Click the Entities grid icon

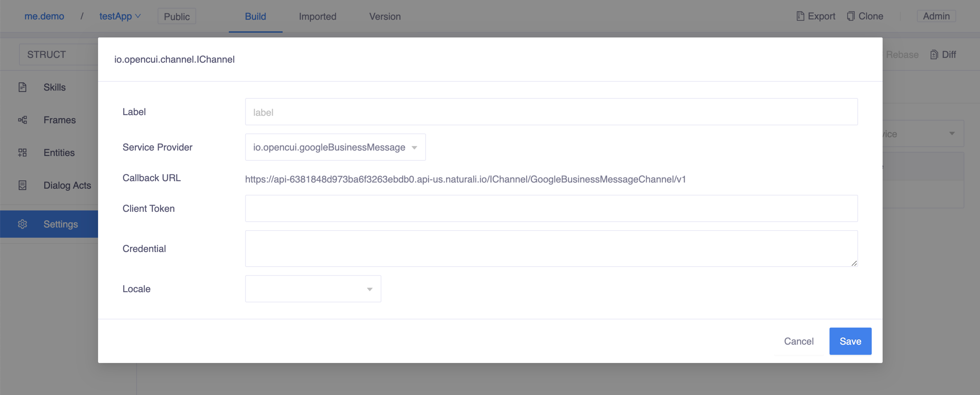click(22, 153)
